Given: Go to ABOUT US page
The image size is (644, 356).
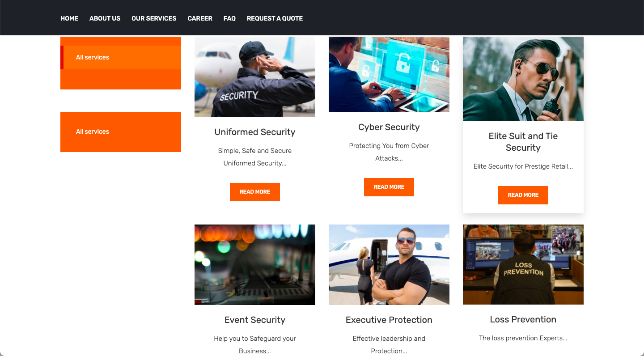Looking at the screenshot, I should point(105,18).
